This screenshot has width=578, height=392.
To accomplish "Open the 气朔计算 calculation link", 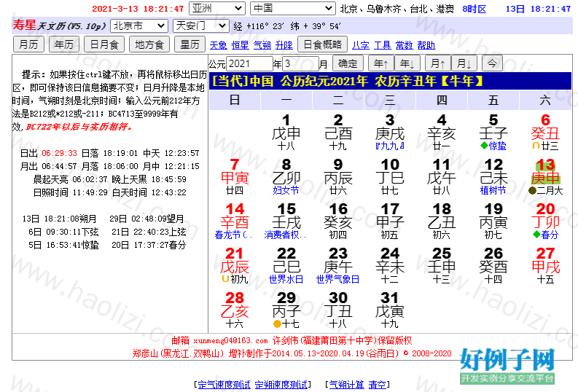I will point(346,385).
